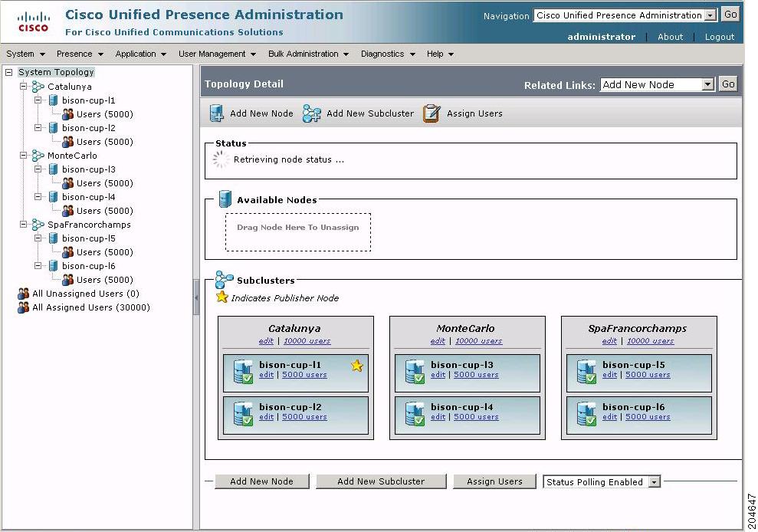Open the Application menu

[x=141, y=54]
